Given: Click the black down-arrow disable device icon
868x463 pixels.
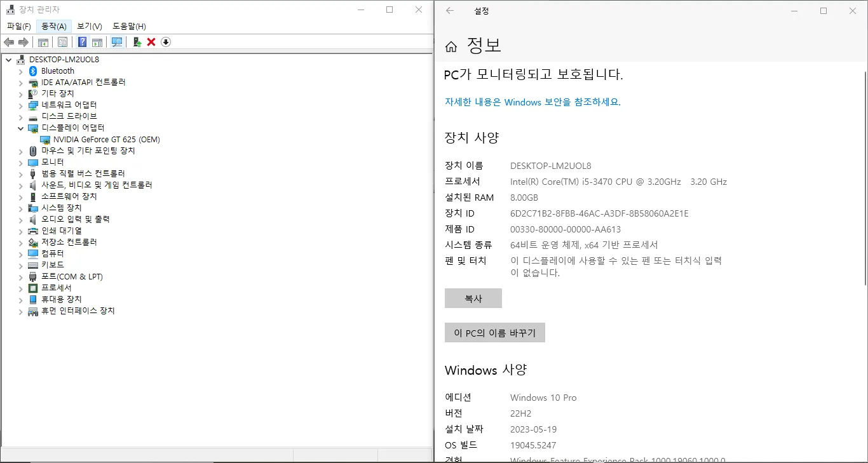Looking at the screenshot, I should pos(166,42).
